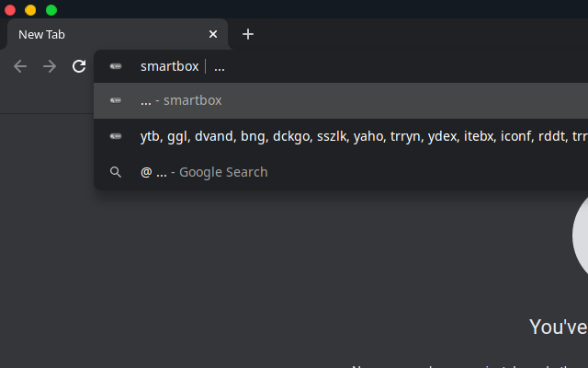Go back using the back arrow
This screenshot has width=588, height=368.
tap(20, 67)
